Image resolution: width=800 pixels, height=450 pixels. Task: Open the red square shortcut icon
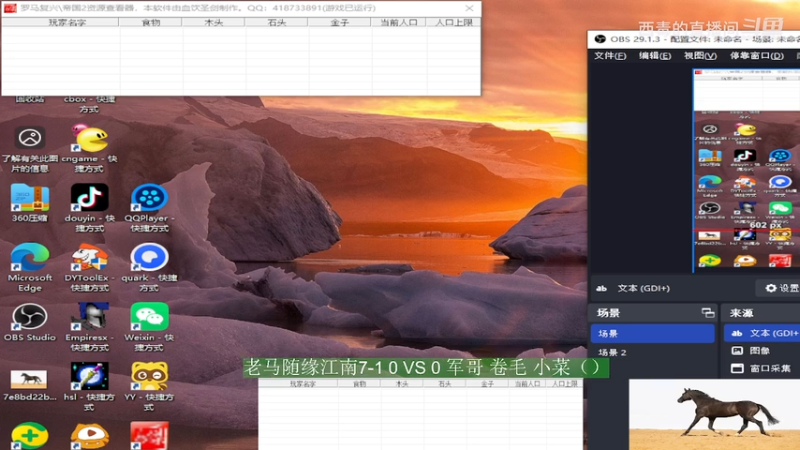[149, 436]
